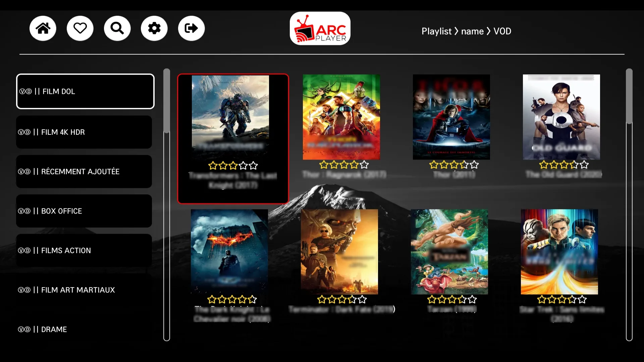
Task: Click the VOD breadcrumb link
Action: point(502,31)
